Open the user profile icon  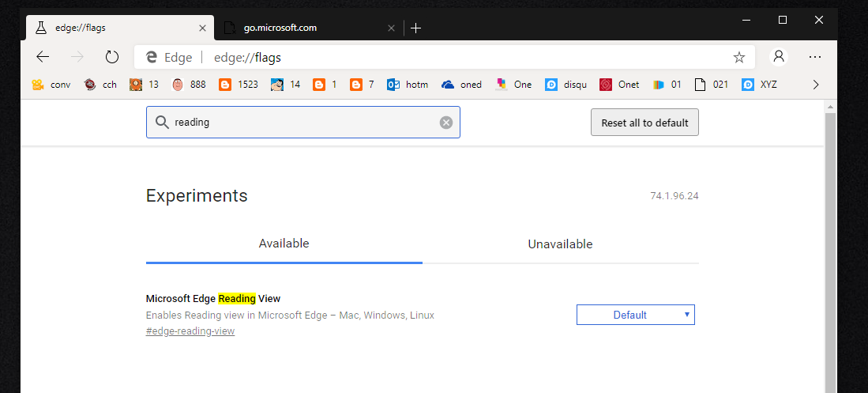(779, 57)
